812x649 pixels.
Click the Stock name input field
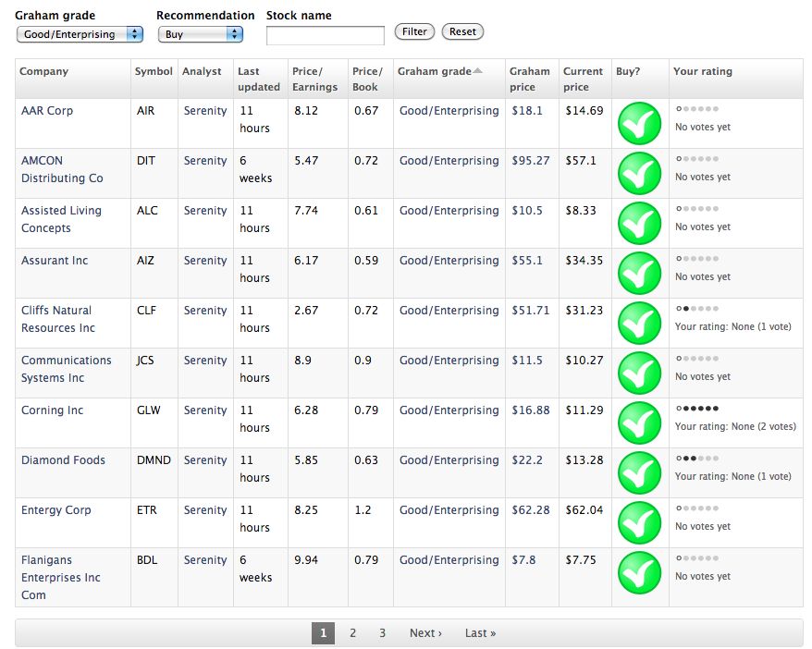tap(326, 36)
